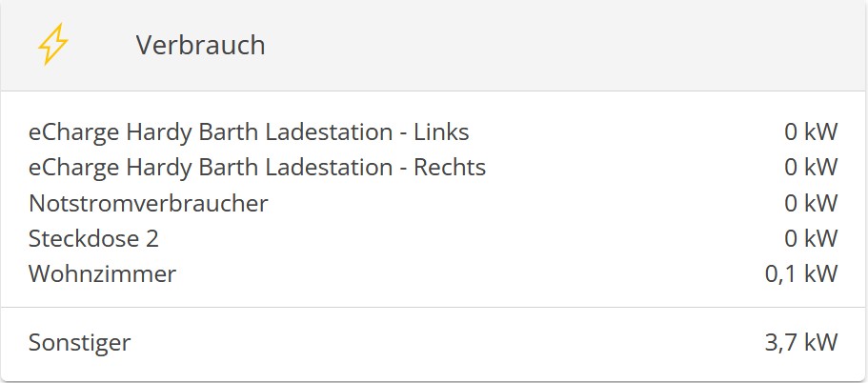This screenshot has height=383, width=868.
Task: Click the Sonstiger label
Action: pyautogui.click(x=79, y=342)
